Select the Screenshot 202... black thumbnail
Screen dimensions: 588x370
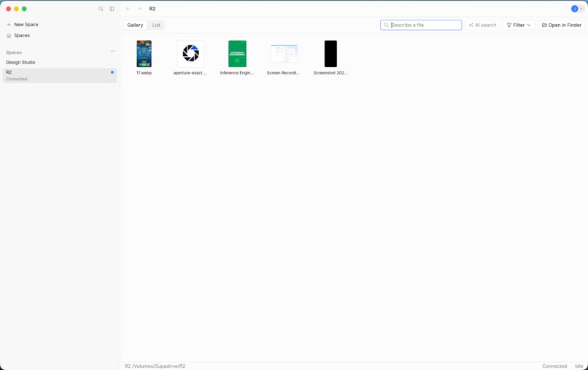330,54
